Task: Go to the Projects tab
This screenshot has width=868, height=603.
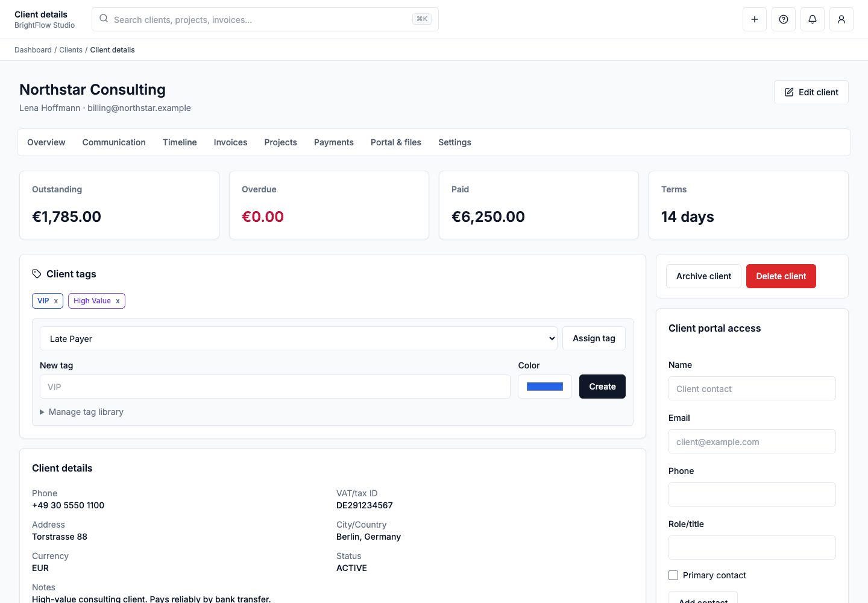Action: coord(280,142)
